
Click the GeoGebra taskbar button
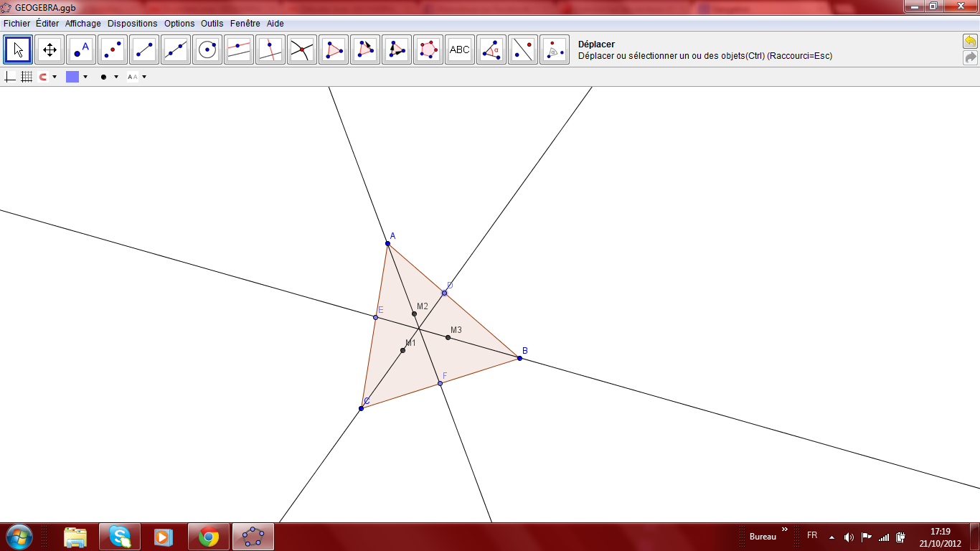pos(253,537)
